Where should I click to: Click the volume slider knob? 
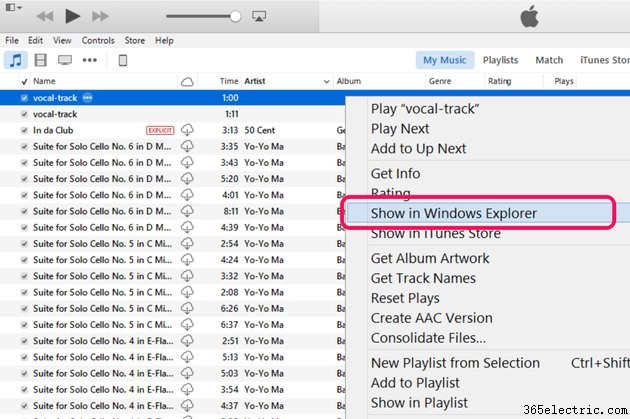click(235, 16)
